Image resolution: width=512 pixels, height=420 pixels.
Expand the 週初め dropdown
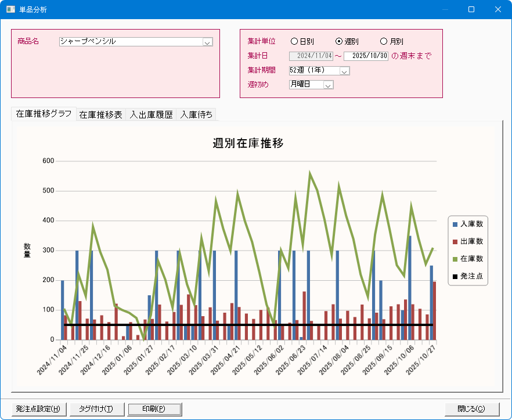tap(327, 85)
